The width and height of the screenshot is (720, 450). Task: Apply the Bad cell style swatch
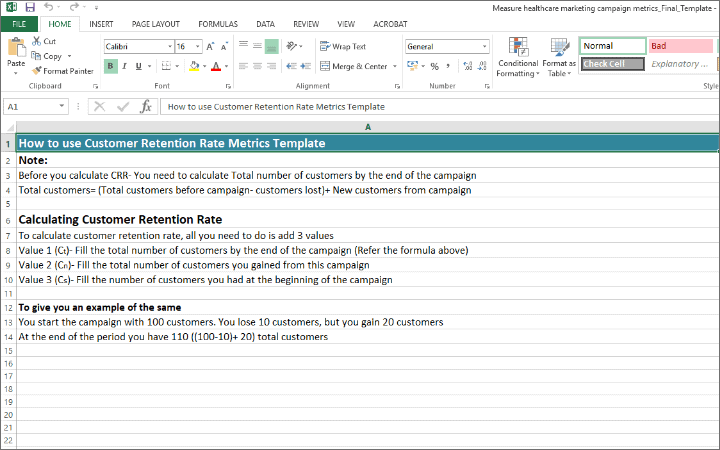click(680, 46)
